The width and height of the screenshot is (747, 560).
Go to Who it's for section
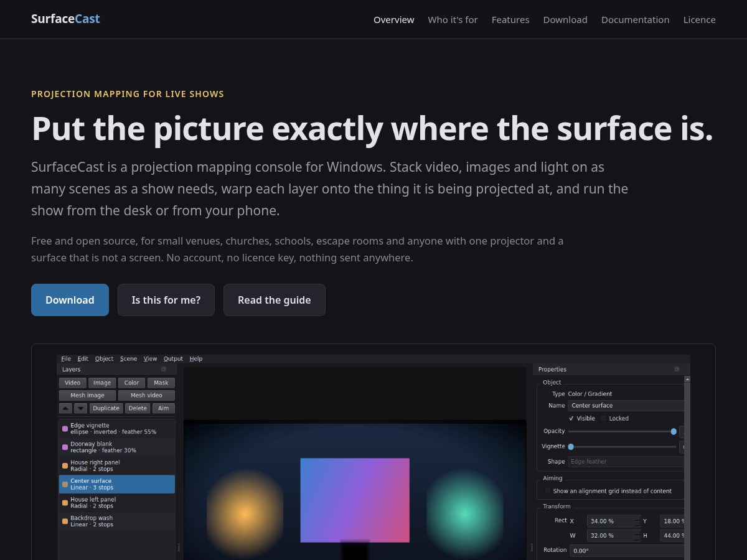(x=453, y=20)
